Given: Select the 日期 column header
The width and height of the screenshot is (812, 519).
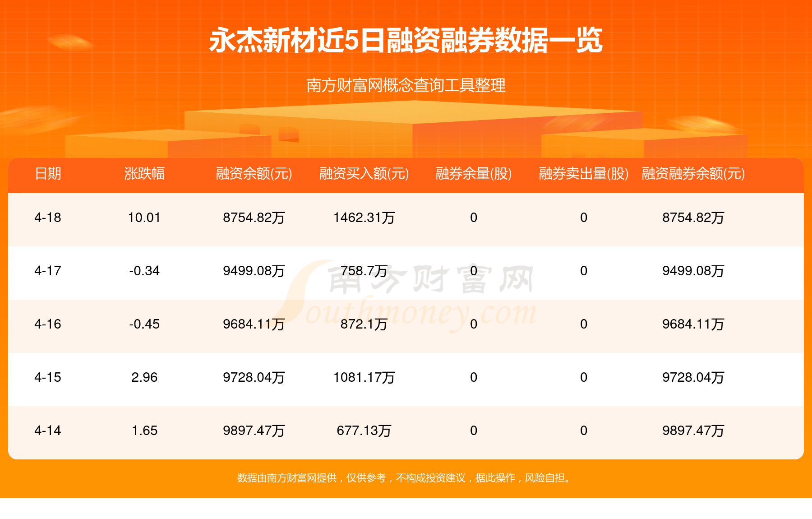Looking at the screenshot, I should click(50, 175).
